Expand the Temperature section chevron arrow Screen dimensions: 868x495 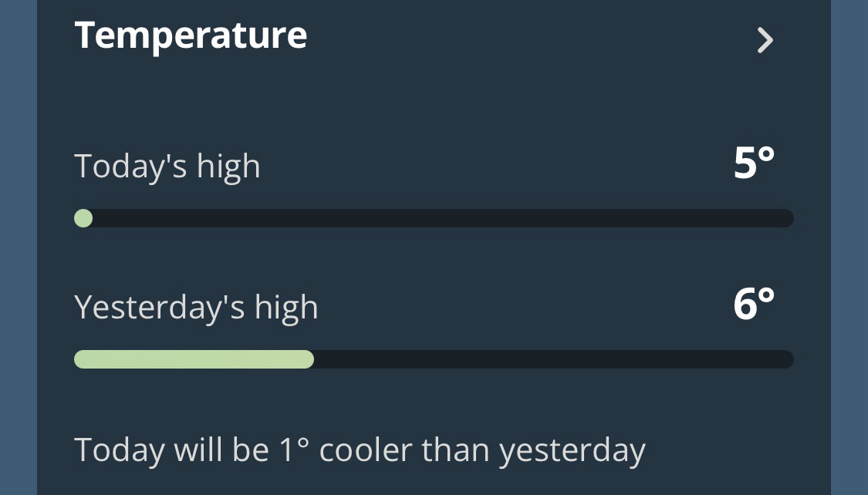765,40
